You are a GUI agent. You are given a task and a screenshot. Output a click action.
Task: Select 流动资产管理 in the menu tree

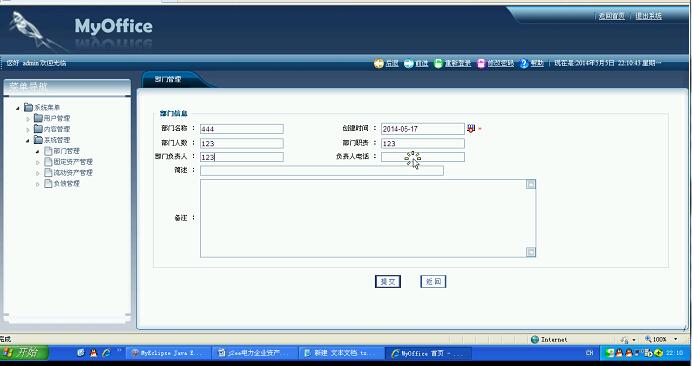73,173
